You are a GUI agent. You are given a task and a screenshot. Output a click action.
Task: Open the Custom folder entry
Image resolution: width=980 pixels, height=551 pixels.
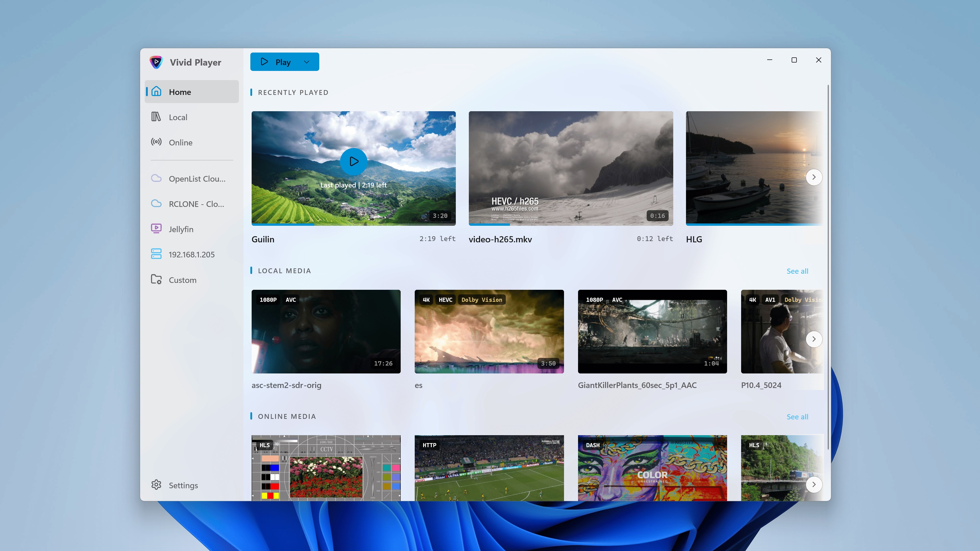tap(192, 280)
